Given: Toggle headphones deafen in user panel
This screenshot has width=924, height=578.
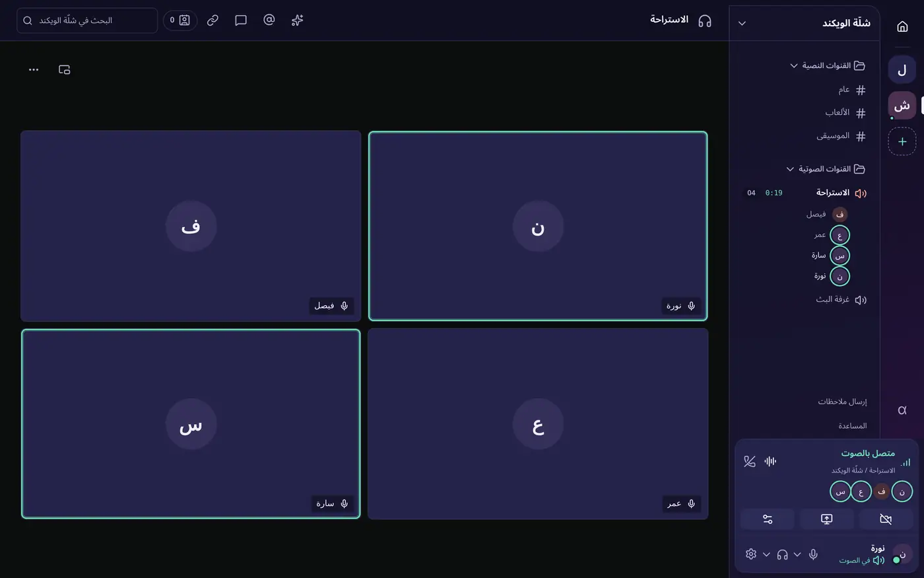Looking at the screenshot, I should [x=782, y=554].
